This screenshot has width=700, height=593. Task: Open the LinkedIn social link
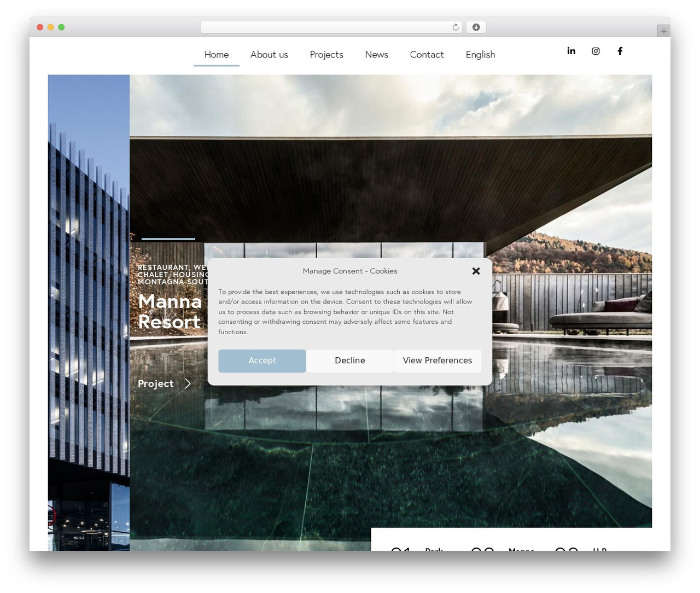click(571, 51)
